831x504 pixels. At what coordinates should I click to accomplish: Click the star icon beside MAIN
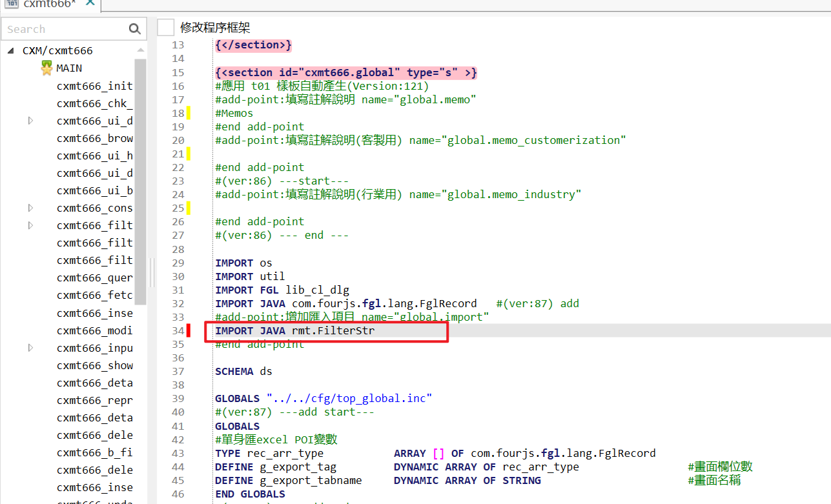pos(46,67)
